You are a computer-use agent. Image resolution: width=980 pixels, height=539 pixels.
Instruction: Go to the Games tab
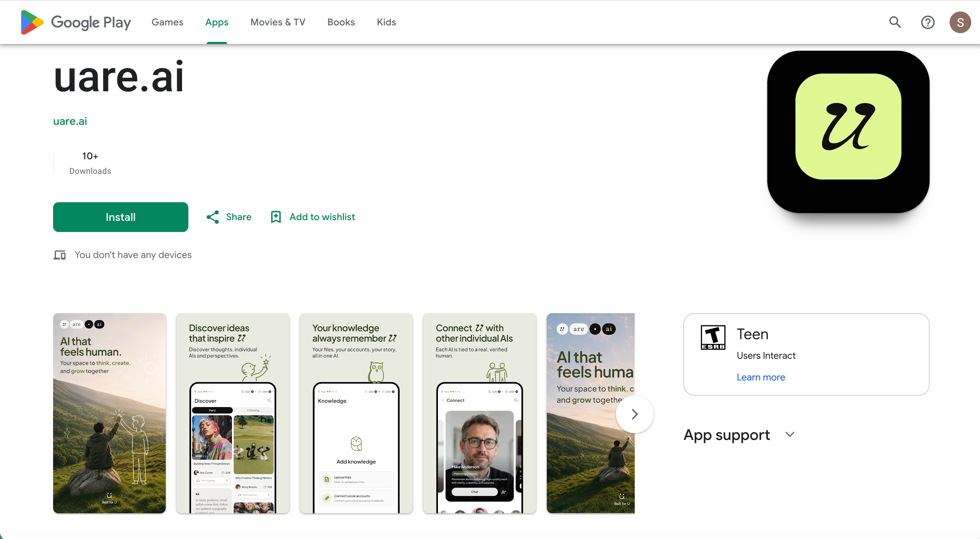point(167,22)
